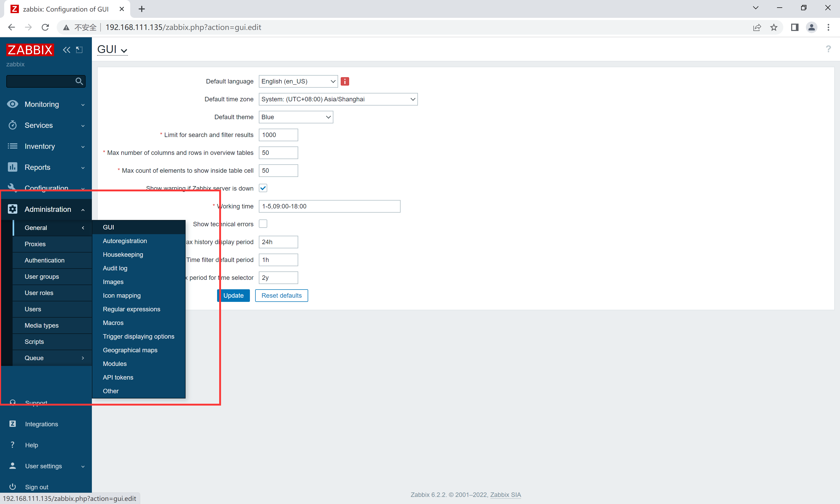The height and width of the screenshot is (504, 840).
Task: Reload the page in browser
Action: [x=45, y=27]
